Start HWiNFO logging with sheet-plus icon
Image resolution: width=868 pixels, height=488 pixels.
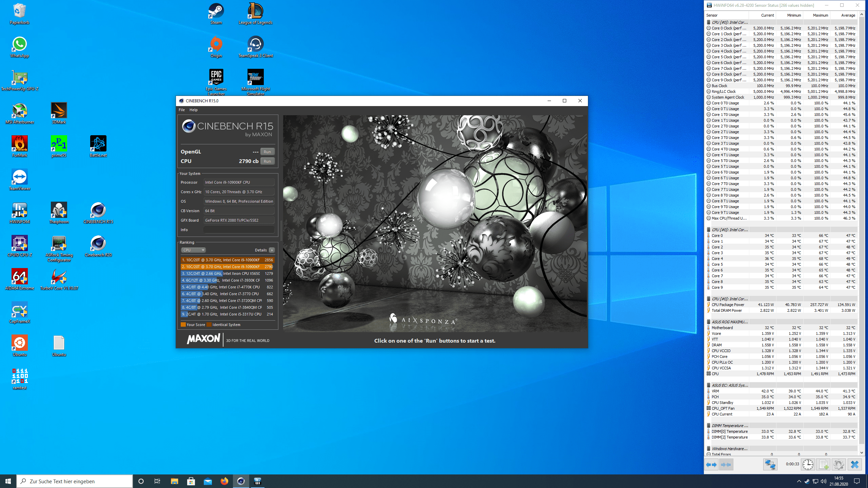tap(823, 465)
